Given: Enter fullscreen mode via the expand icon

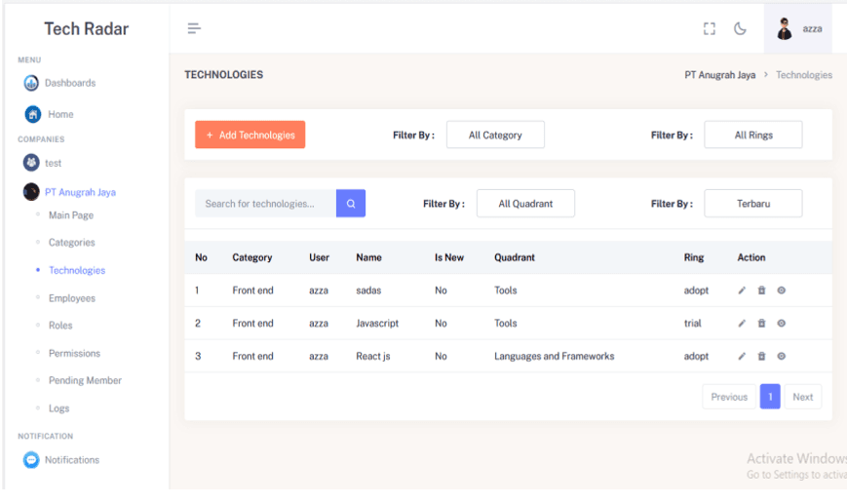Looking at the screenshot, I should [x=710, y=28].
